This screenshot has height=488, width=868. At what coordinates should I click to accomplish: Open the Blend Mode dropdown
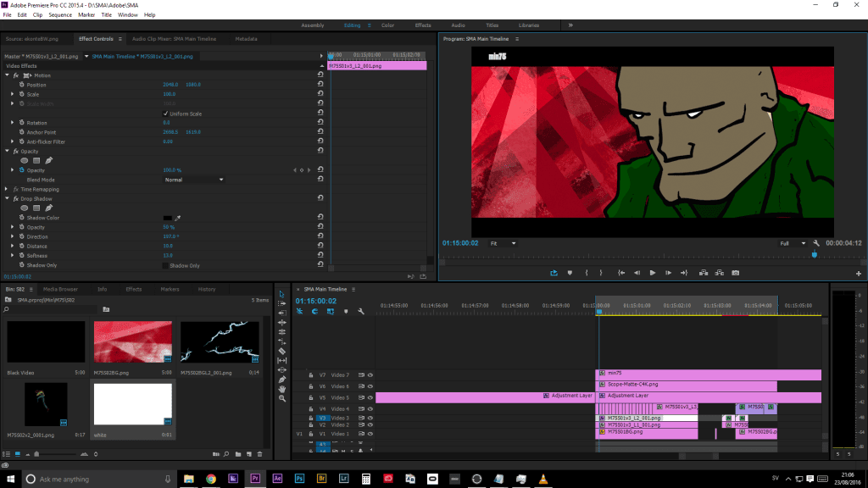point(194,180)
